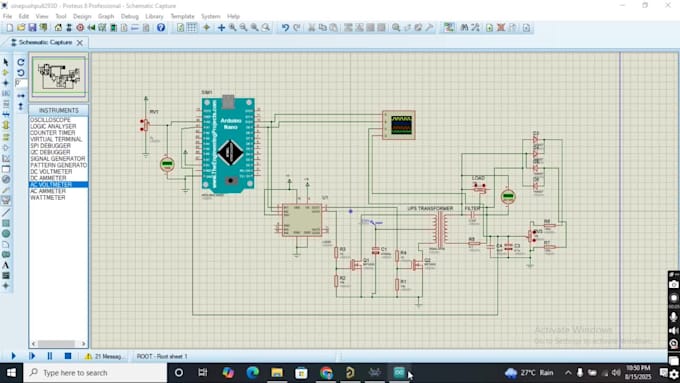Image resolution: width=680 pixels, height=383 pixels.
Task: Click the Cut scissors icon
Action: (x=311, y=28)
